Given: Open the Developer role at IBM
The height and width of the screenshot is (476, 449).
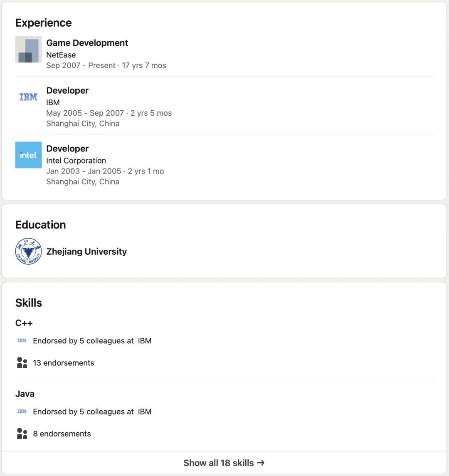Looking at the screenshot, I should 67,90.
